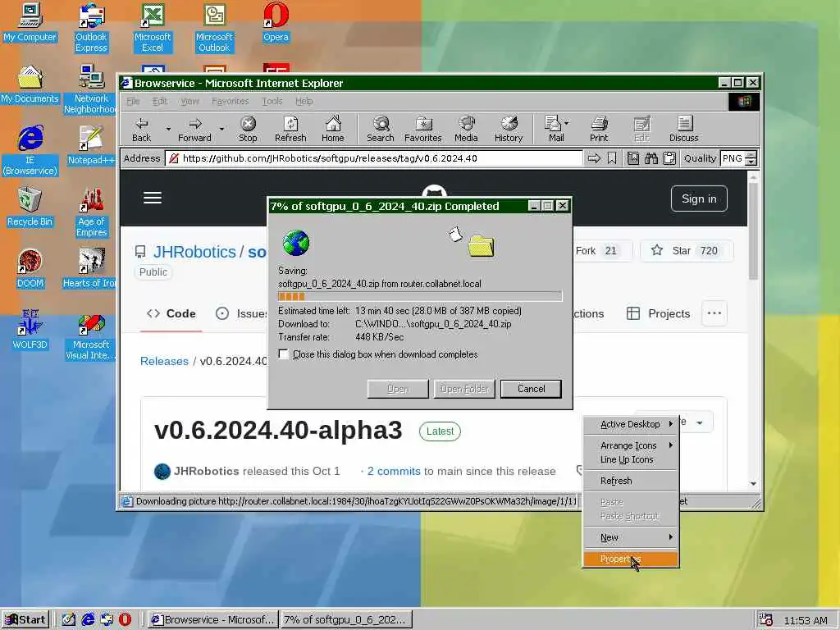The height and width of the screenshot is (630, 840).
Task: Reload the page with Refresh icon
Action: pos(290,129)
